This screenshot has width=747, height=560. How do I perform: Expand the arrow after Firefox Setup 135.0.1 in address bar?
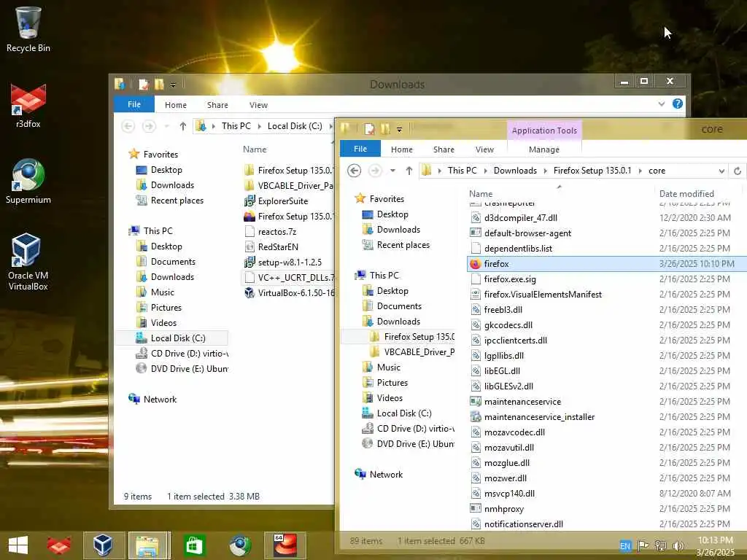coord(639,171)
